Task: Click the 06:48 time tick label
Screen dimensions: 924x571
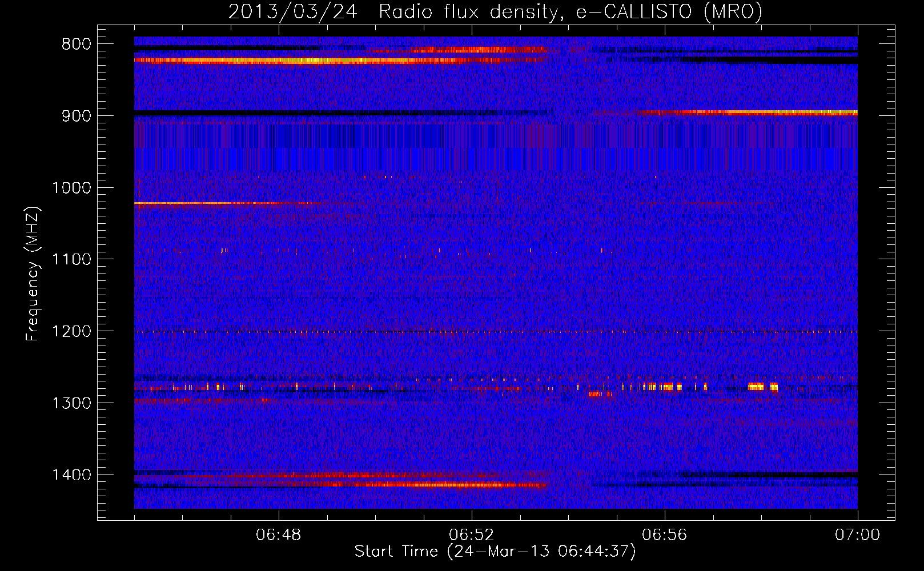Action: [279, 535]
